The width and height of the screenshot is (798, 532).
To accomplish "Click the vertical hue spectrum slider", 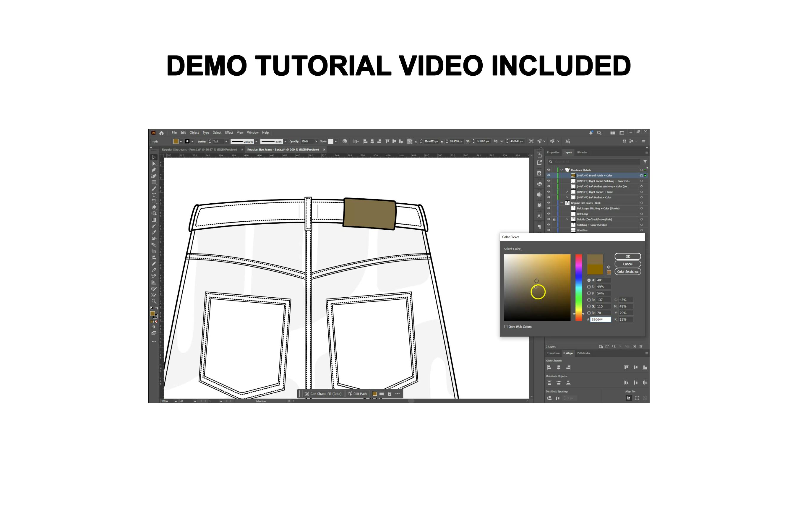I will [579, 287].
